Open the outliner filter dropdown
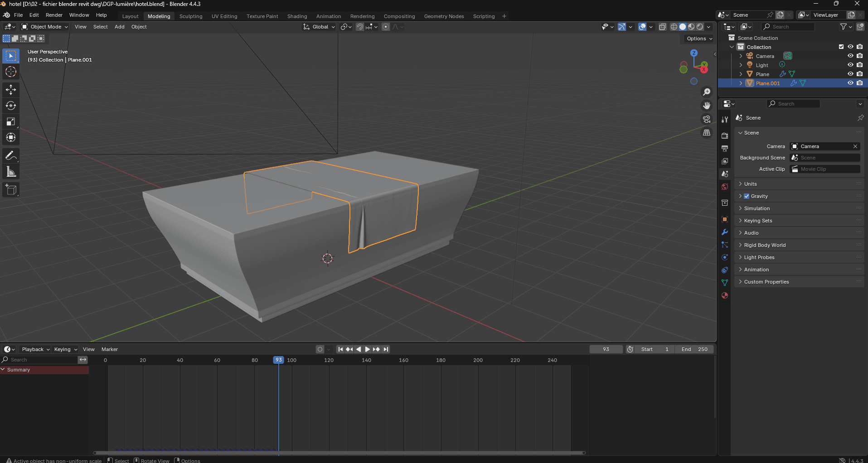868x463 pixels. [846, 27]
